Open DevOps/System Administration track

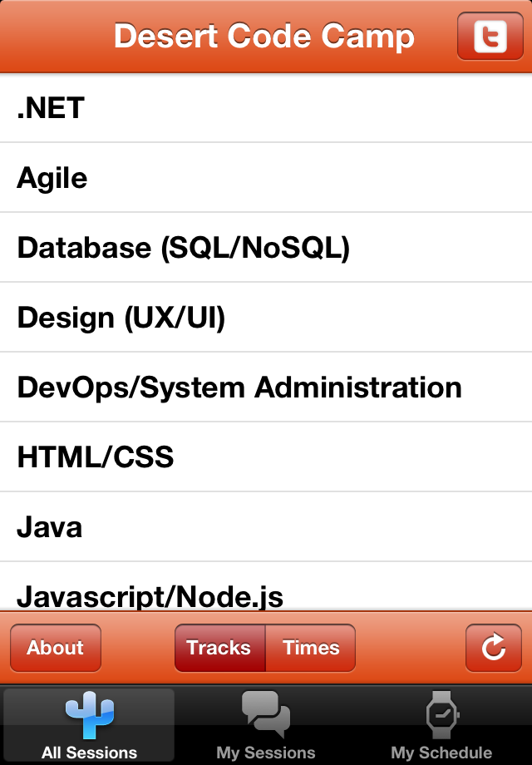click(266, 387)
